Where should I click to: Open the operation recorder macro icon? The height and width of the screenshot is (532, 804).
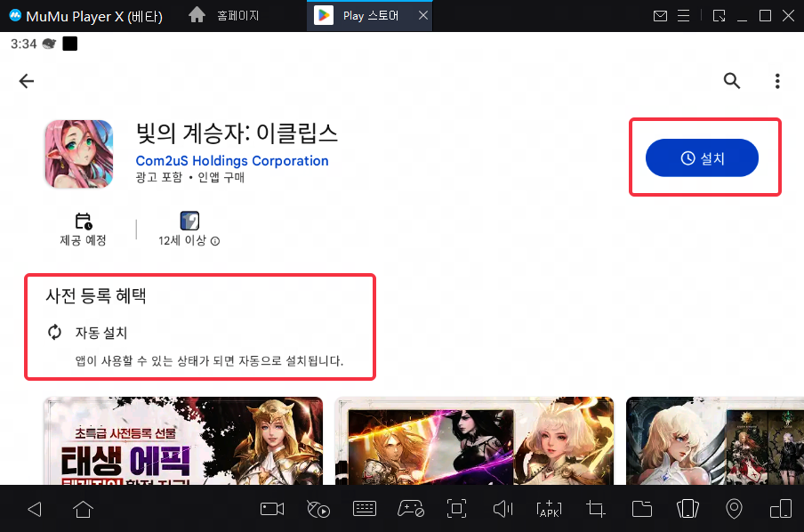tap(318, 510)
